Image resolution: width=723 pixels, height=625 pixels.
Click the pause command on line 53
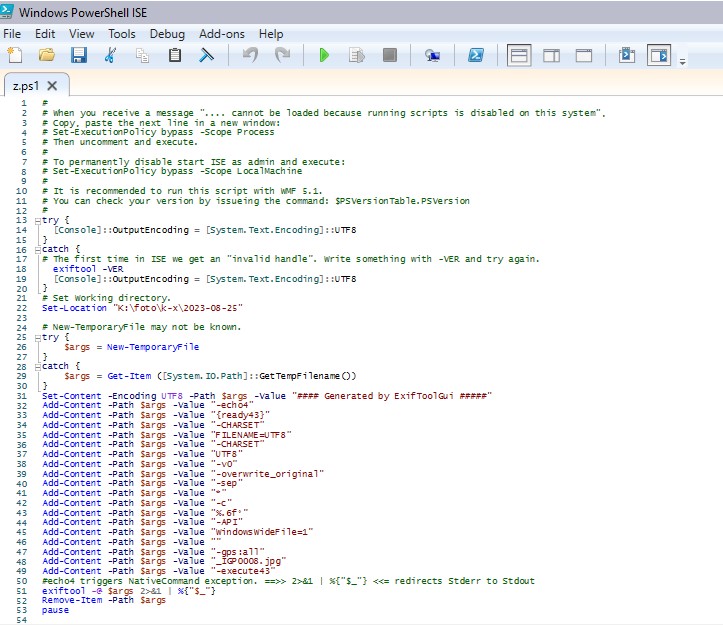55,610
